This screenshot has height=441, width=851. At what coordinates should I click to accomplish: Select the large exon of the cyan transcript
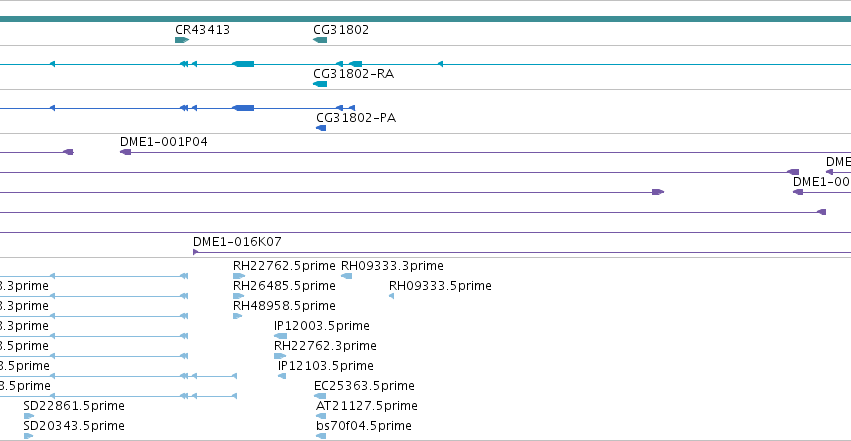(243, 64)
